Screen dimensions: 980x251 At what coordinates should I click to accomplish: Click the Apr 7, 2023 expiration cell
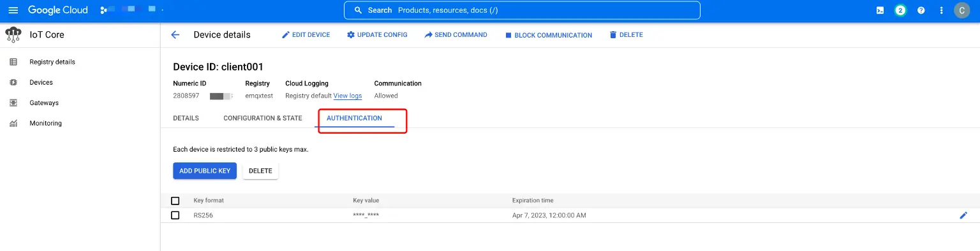(x=549, y=215)
